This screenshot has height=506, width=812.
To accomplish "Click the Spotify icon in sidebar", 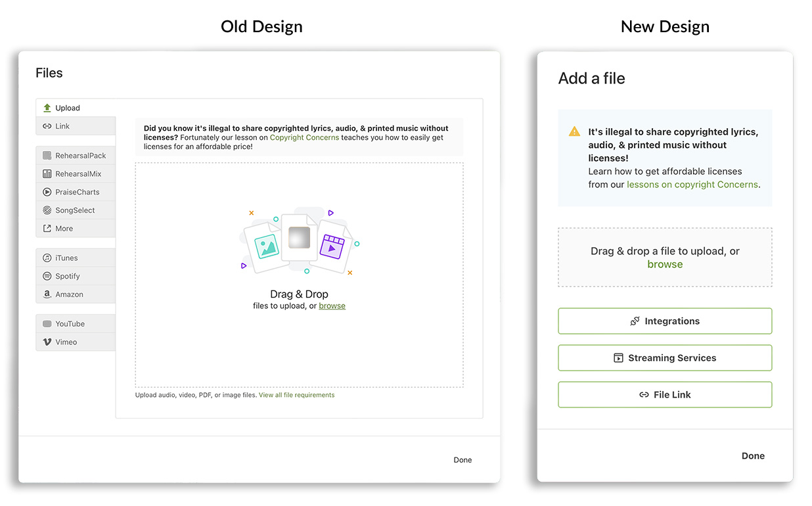I will pos(47,277).
